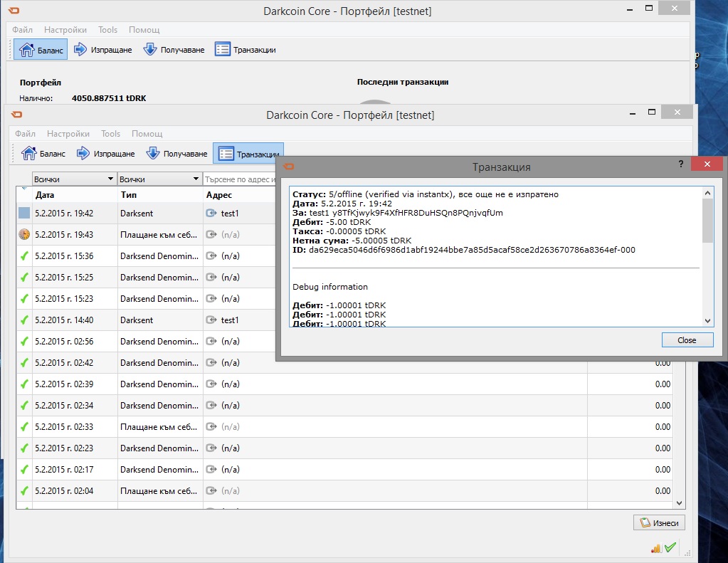728x563 pixels.
Task: Click confirmed checkmark of 15:23 row
Action: [x=24, y=299]
